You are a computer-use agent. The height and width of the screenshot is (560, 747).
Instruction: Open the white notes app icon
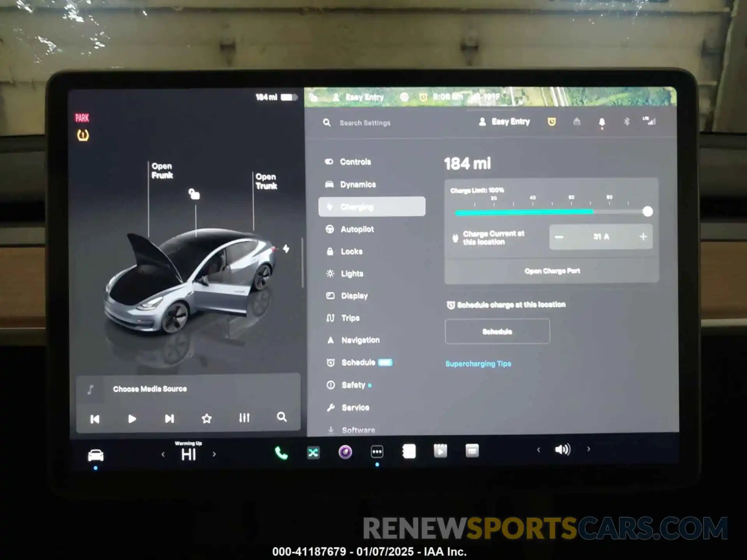pyautogui.click(x=409, y=451)
